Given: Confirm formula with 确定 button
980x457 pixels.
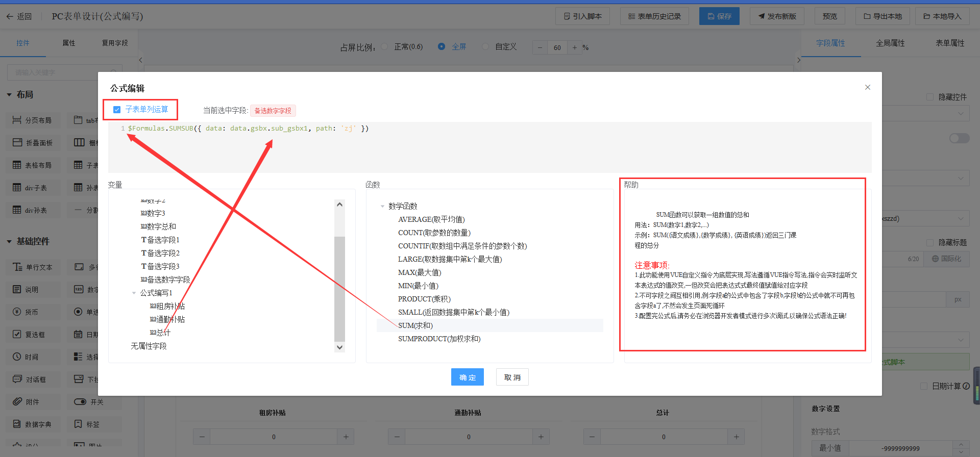Looking at the screenshot, I should pyautogui.click(x=468, y=377).
